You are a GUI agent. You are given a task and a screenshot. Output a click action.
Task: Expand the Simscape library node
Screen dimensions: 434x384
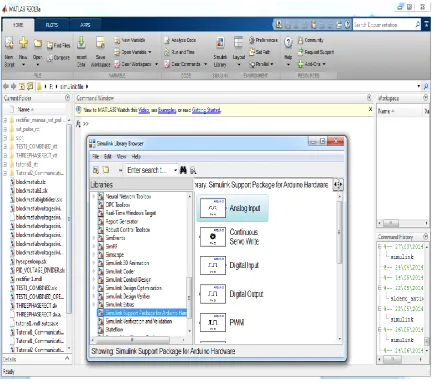point(94,255)
